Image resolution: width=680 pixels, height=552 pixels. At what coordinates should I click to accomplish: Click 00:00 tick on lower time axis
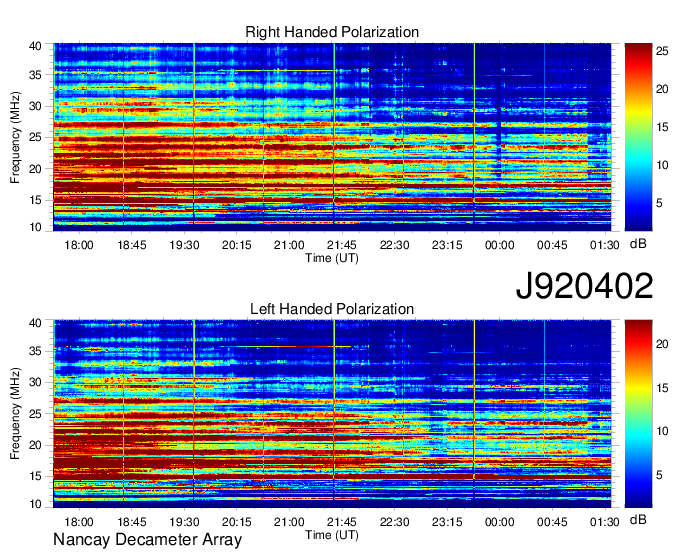(500, 522)
